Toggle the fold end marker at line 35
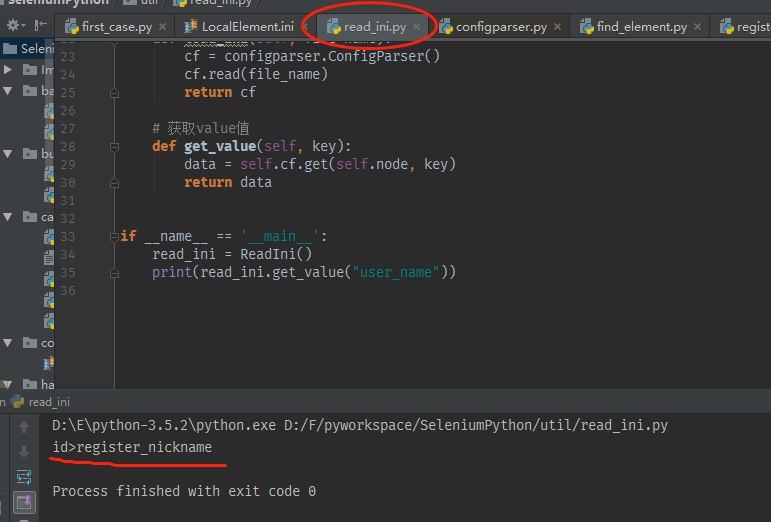This screenshot has width=771, height=522. [x=114, y=273]
